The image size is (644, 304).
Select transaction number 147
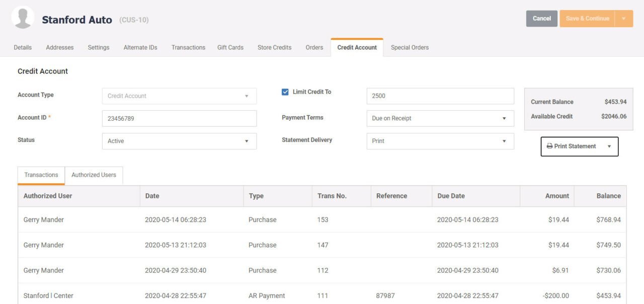[x=323, y=245]
